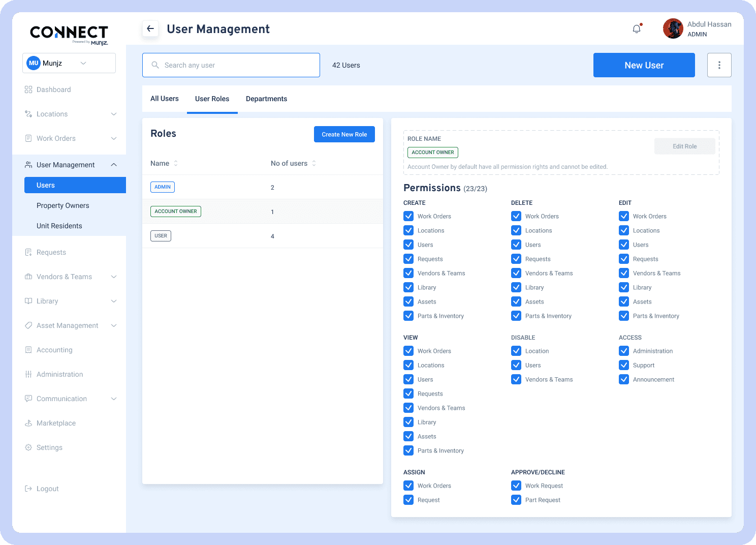Click the Marketplace icon in sidebar
756x545 pixels.
click(28, 423)
